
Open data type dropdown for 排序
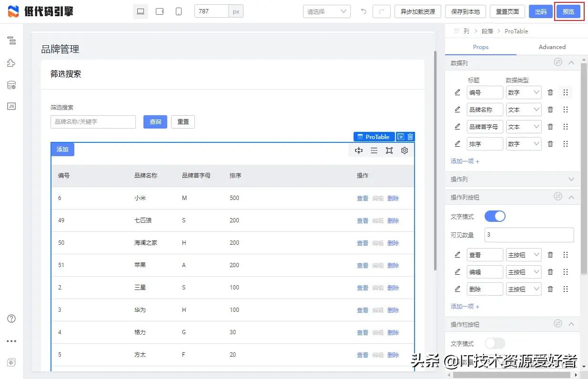click(x=524, y=144)
